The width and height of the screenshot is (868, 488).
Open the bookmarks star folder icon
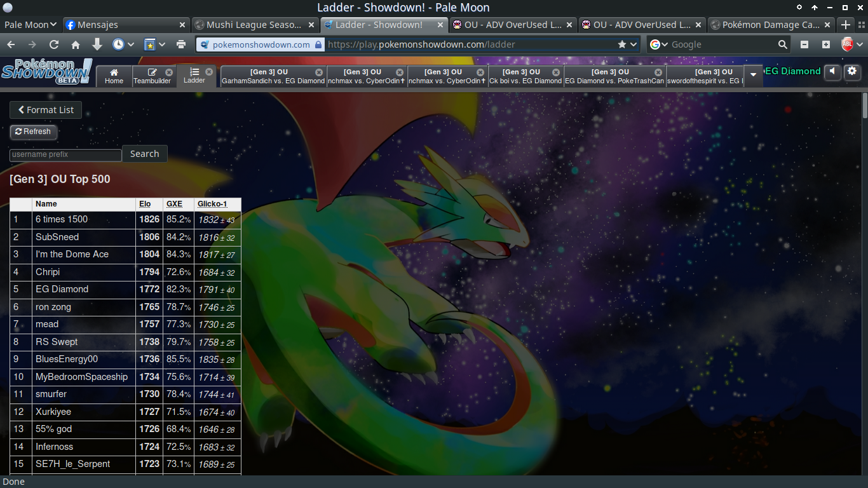click(150, 44)
